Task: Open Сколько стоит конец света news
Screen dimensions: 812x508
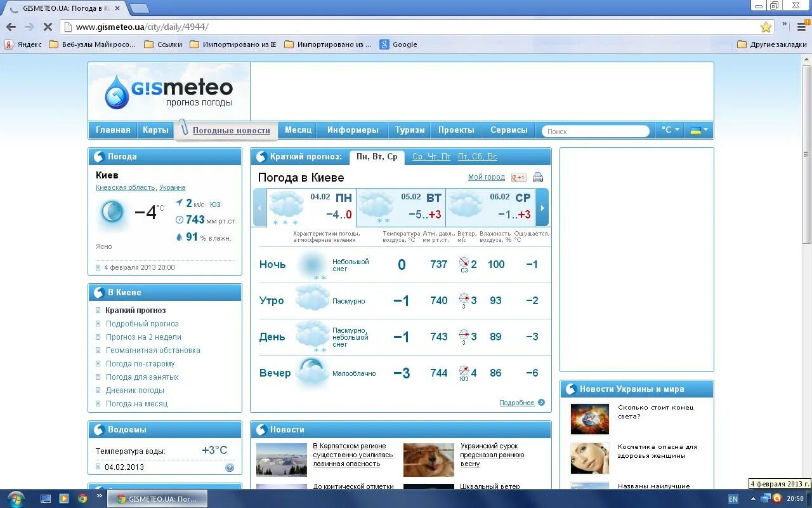Action: point(656,411)
